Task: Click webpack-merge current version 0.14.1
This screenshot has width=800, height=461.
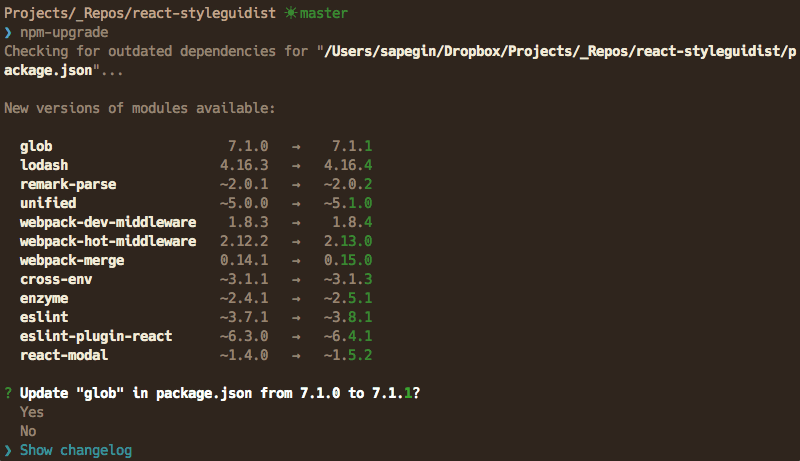Action: click(x=244, y=260)
